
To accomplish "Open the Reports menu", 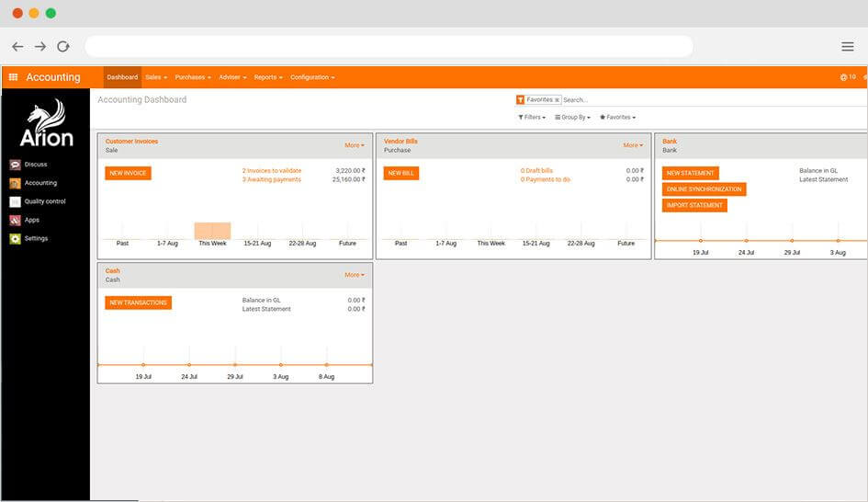I will (268, 77).
